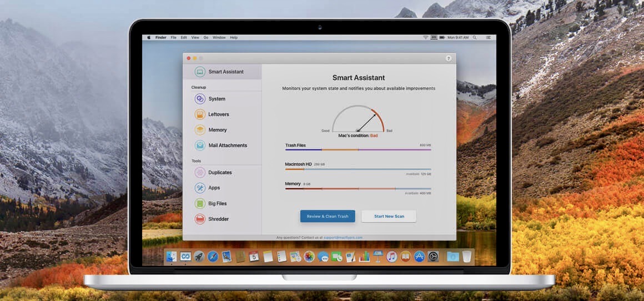Click the Memory usage bar
The width and height of the screenshot is (644, 301).
click(x=358, y=189)
